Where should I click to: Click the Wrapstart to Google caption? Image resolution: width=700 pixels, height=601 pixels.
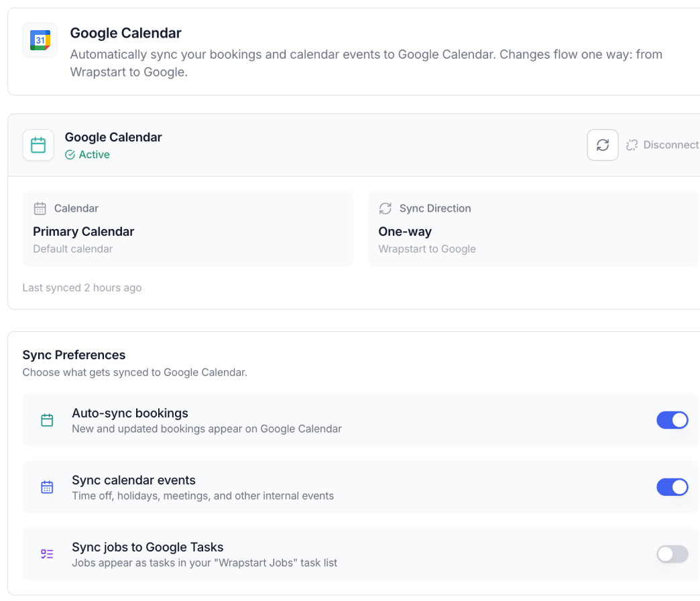pos(427,249)
